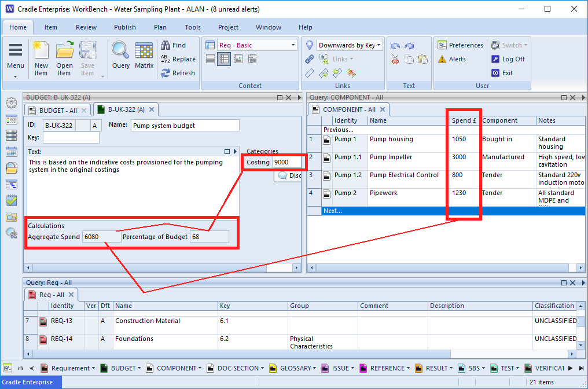Click the Log Off icon

(495, 59)
